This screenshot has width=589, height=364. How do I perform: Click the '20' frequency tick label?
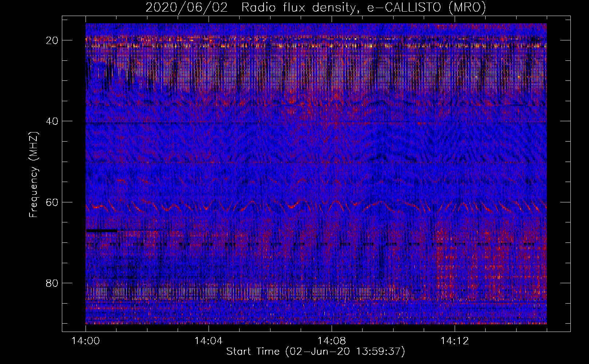(x=52, y=40)
